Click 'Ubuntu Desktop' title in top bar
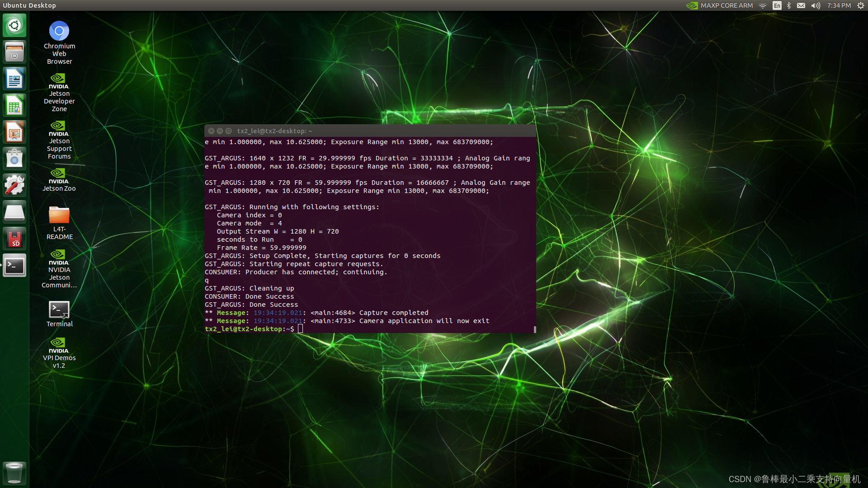Screen dimensions: 868x488 [29, 5]
